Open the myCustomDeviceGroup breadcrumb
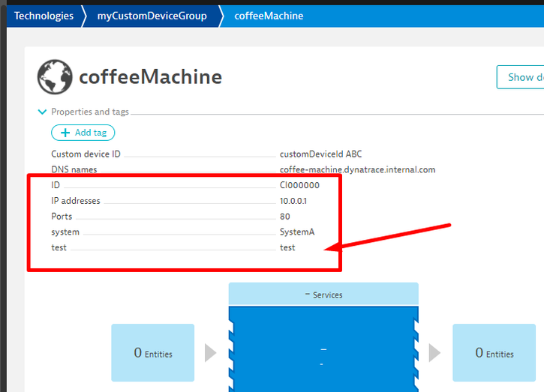This screenshot has height=392, width=544. tap(152, 16)
